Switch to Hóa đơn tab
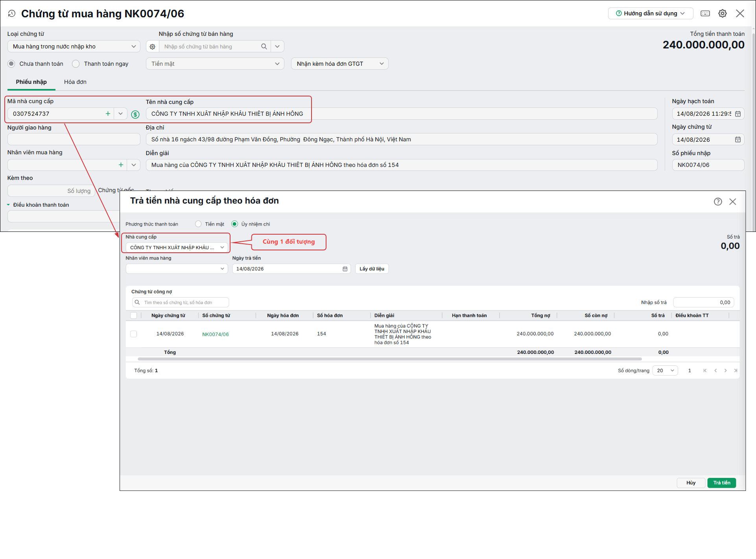The image size is (756, 559). (x=75, y=82)
